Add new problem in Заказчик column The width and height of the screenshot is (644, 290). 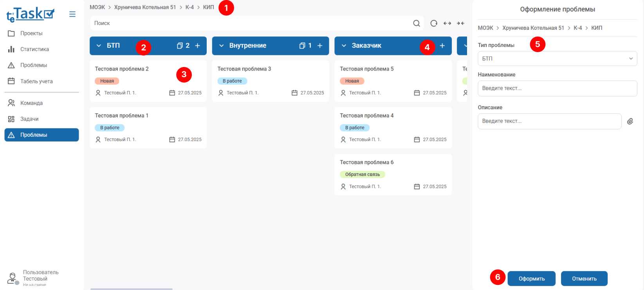pyautogui.click(x=442, y=46)
